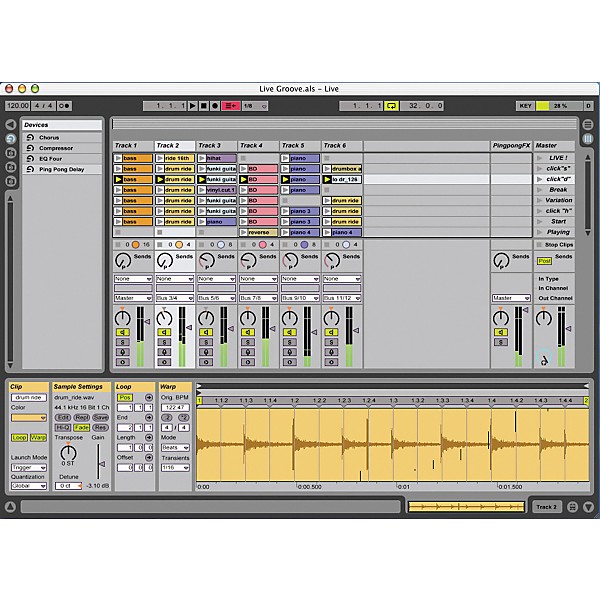Click the Master volume fader handle
Viewport: 600px width, 600px height.
(569, 329)
